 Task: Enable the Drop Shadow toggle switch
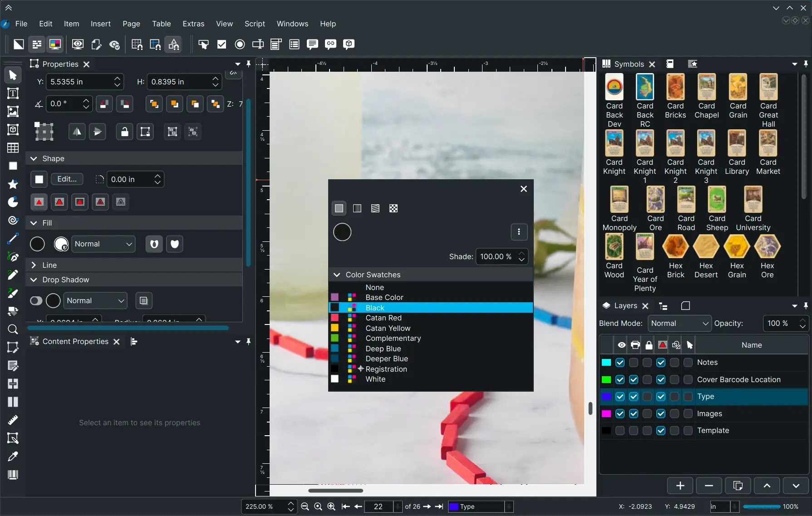point(36,301)
